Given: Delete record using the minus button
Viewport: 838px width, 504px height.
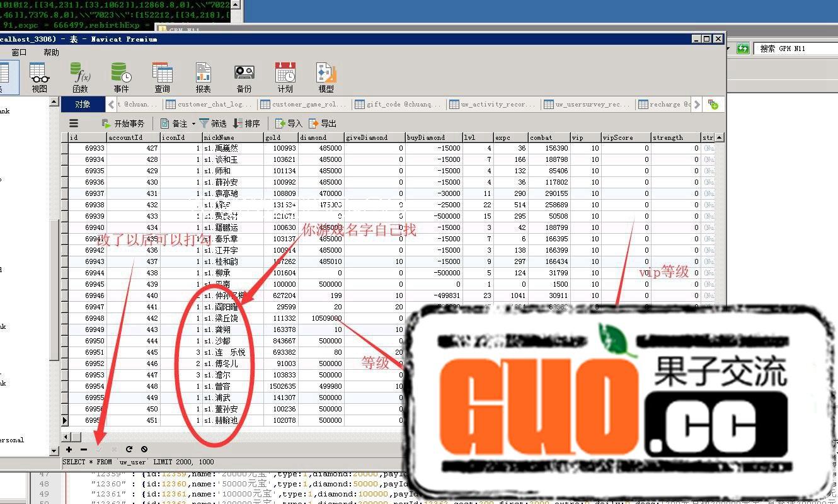Looking at the screenshot, I should tap(83, 449).
